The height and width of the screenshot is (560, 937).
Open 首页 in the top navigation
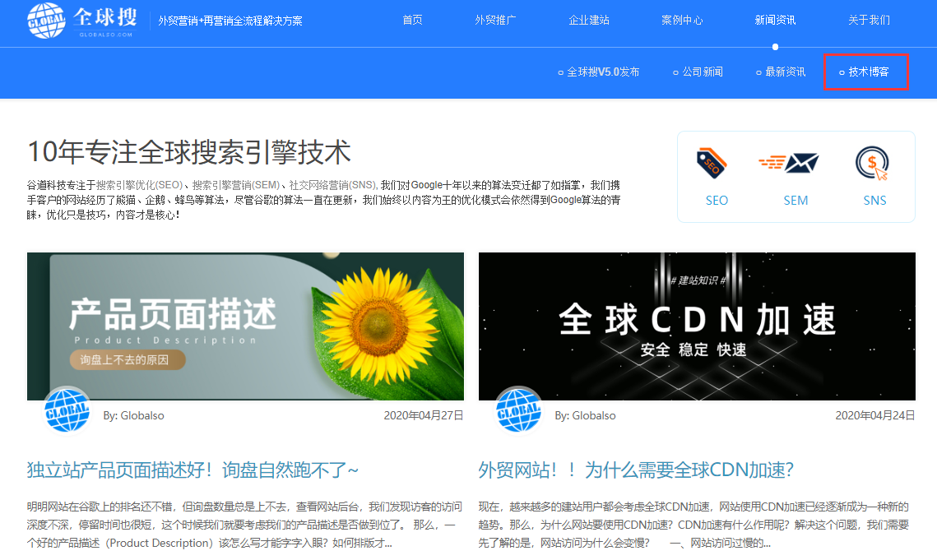(x=412, y=20)
